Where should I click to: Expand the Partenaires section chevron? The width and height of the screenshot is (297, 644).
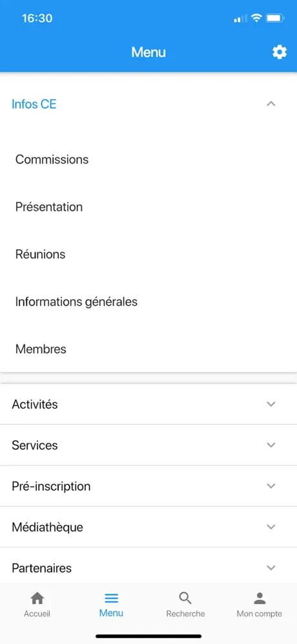click(x=271, y=568)
